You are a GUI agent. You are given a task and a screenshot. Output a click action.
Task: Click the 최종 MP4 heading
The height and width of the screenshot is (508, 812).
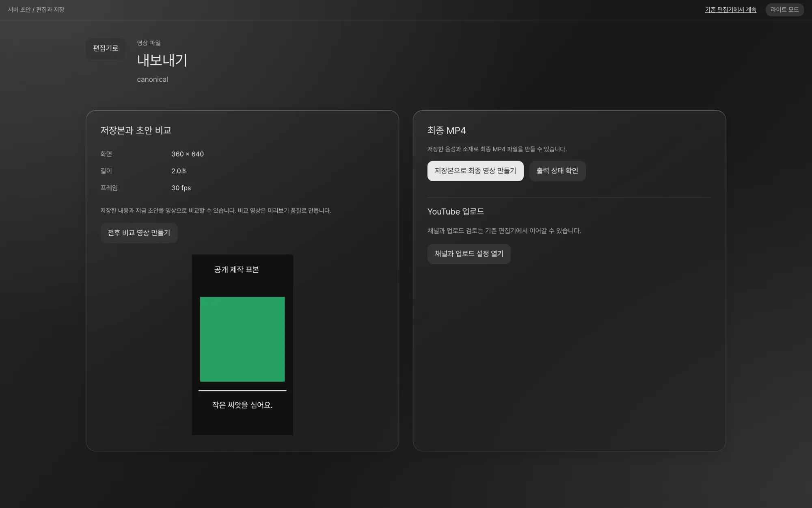pos(447,130)
